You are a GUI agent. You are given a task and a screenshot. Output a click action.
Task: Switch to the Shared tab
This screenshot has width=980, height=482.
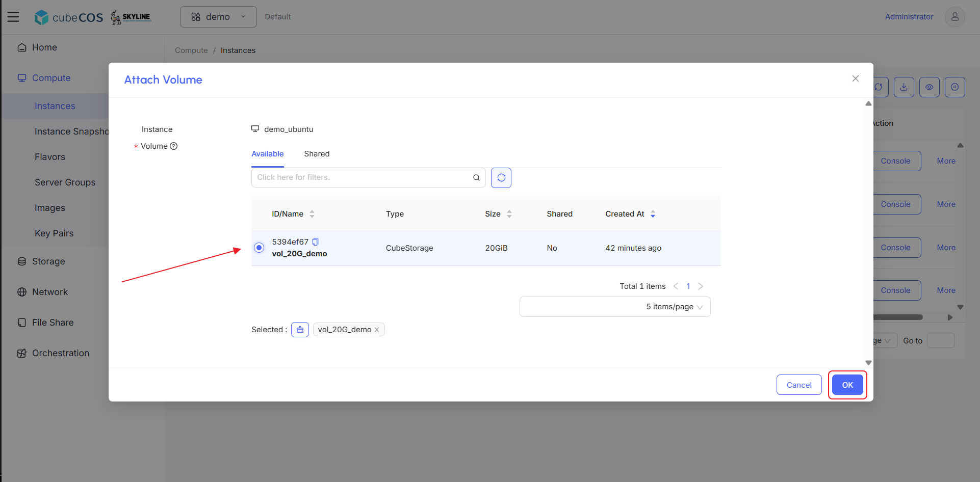click(317, 154)
